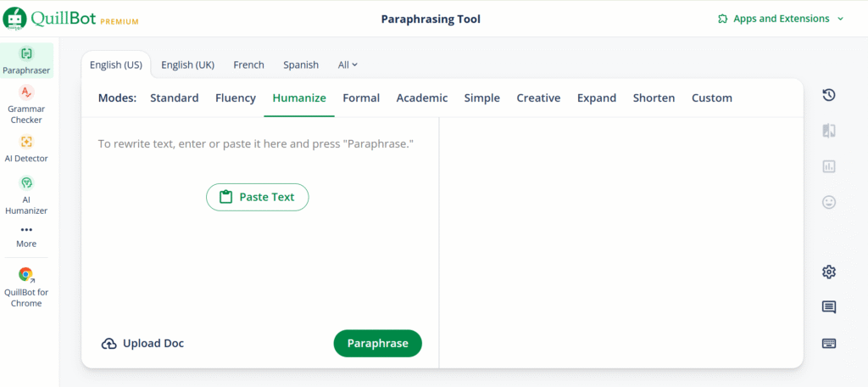Open the Grammar Checker tool

26,105
